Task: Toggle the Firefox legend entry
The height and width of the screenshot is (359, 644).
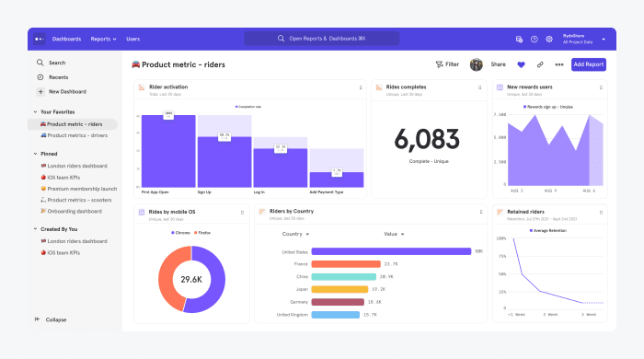Action: [x=202, y=233]
